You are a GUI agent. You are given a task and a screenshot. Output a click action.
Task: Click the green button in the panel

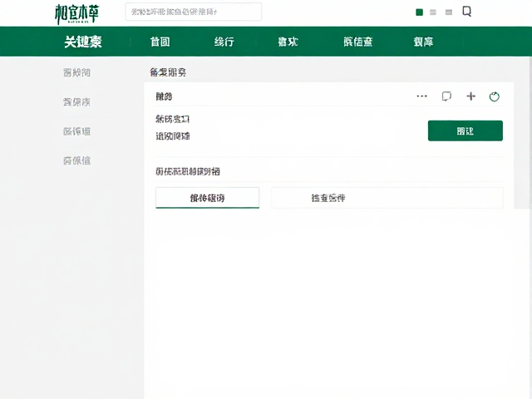pos(465,131)
